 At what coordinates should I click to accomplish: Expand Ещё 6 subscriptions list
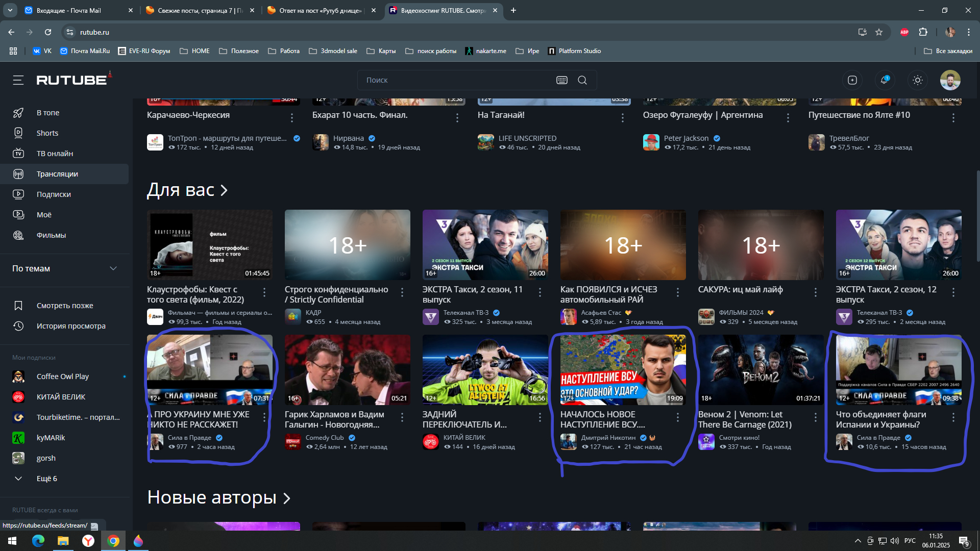(46, 479)
